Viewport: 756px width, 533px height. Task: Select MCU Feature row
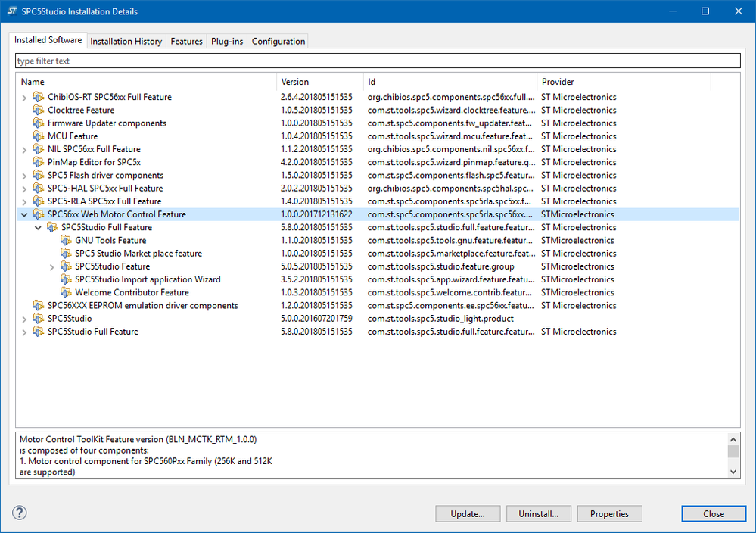click(x=378, y=136)
